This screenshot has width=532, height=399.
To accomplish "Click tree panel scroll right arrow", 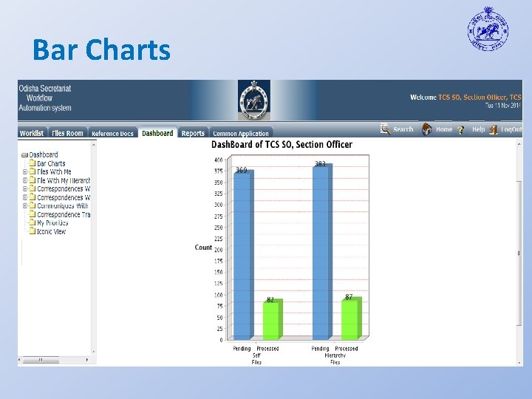I will tap(87, 360).
